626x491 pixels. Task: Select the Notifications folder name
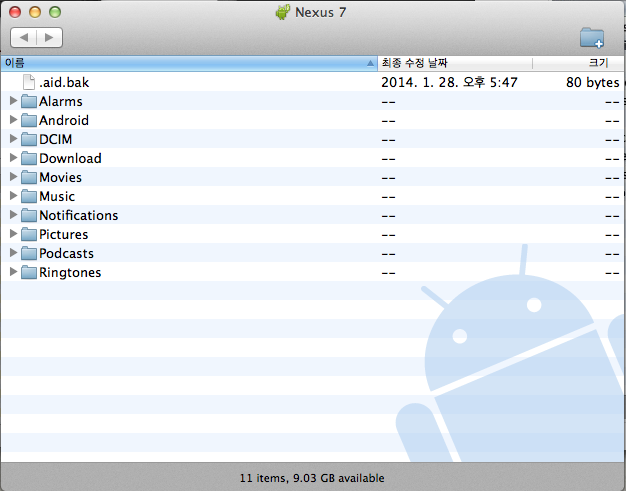pos(79,216)
